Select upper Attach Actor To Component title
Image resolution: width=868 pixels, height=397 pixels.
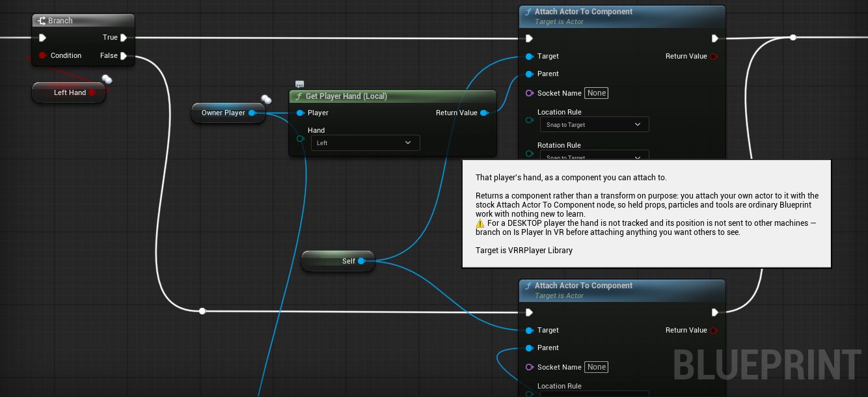tap(584, 12)
